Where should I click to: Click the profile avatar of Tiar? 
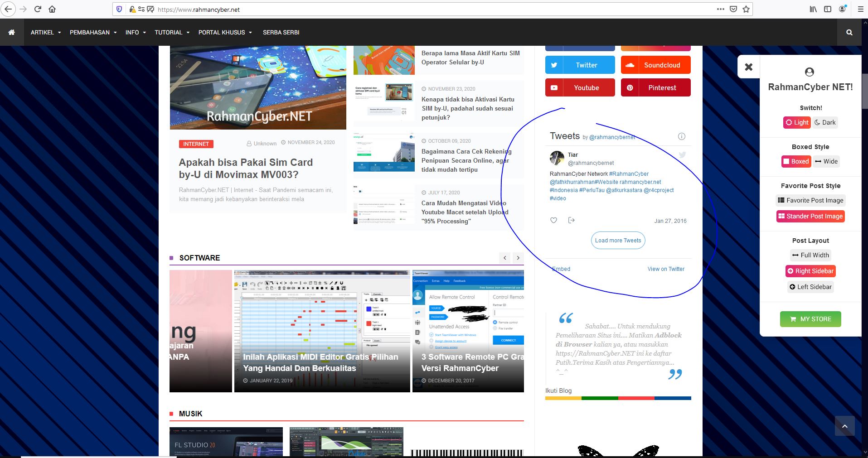point(557,158)
